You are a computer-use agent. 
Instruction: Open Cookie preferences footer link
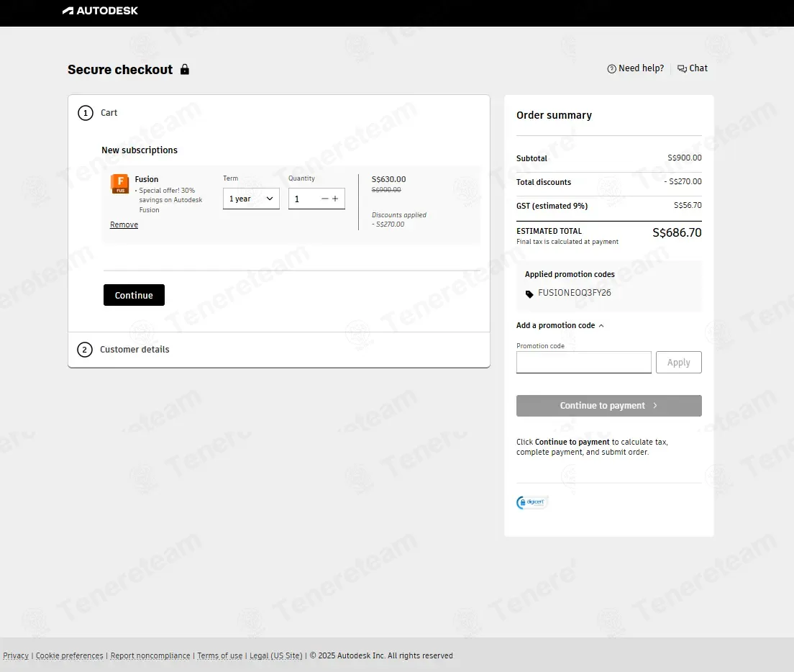[x=69, y=655]
